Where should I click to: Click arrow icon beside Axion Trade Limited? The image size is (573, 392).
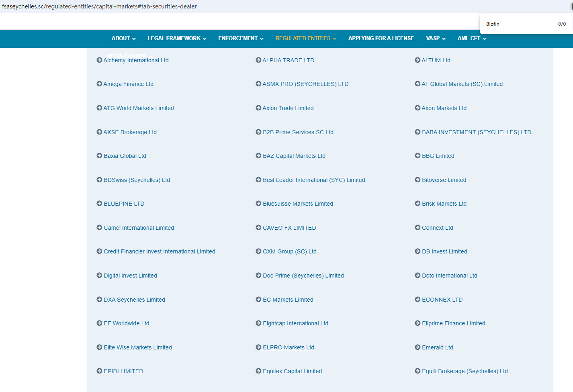(x=258, y=108)
